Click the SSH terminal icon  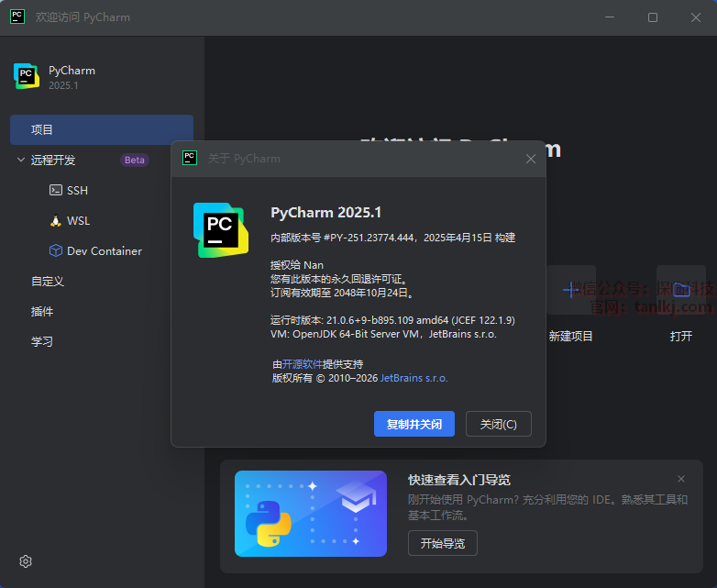click(x=55, y=191)
